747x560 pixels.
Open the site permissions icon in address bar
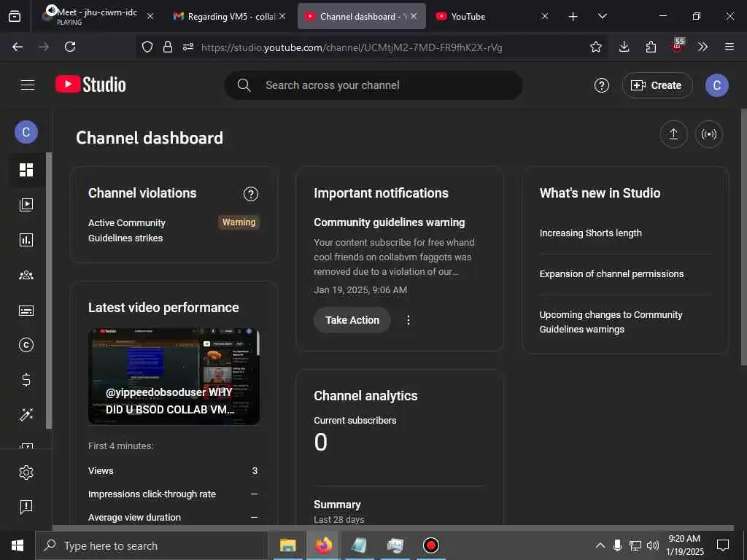click(188, 47)
